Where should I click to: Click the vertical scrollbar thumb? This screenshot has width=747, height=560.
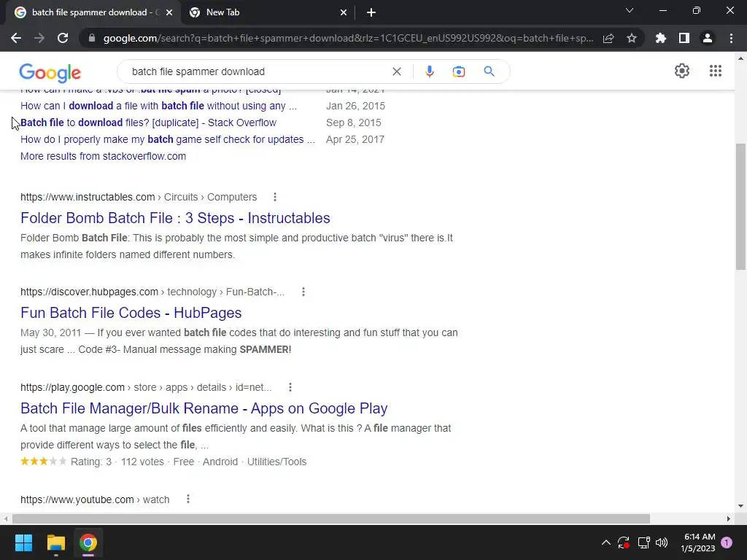coord(741,206)
